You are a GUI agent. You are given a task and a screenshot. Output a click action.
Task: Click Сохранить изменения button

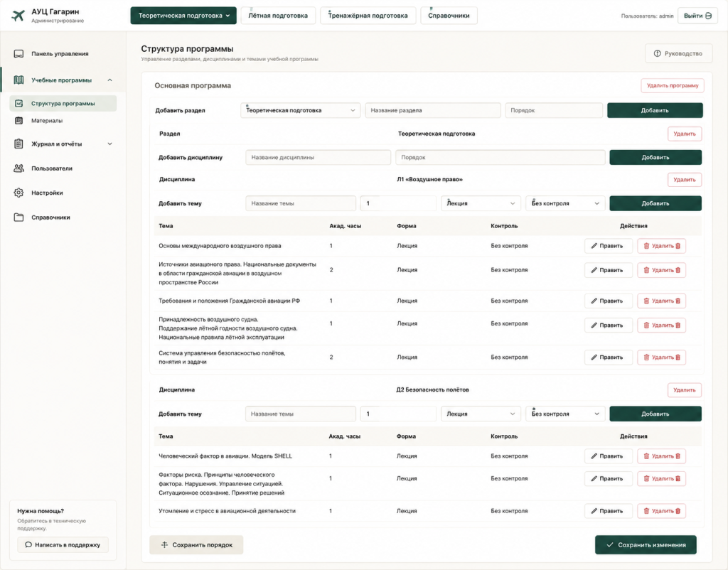(x=646, y=545)
